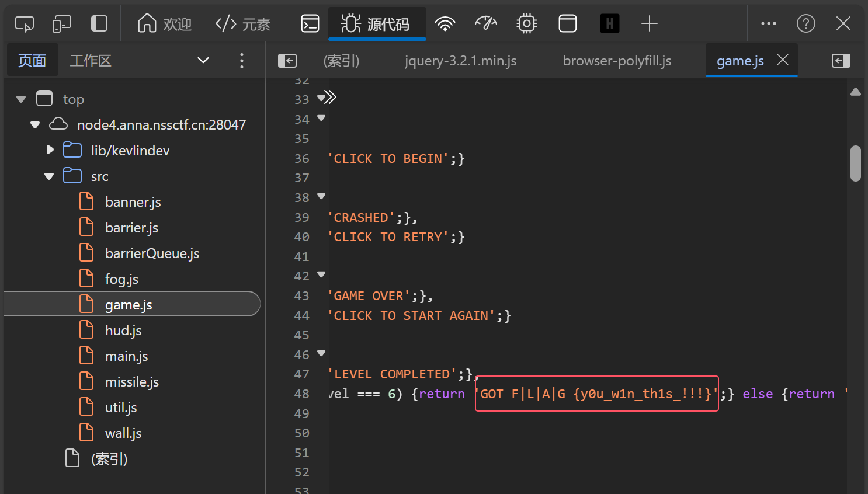The width and height of the screenshot is (868, 494).
Task: Open util.js in the file tree
Action: pyautogui.click(x=121, y=408)
